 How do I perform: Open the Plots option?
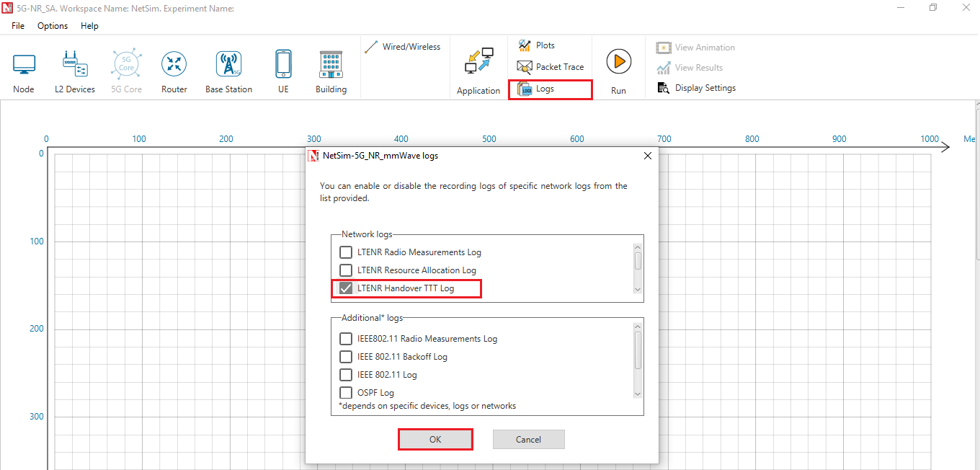(x=537, y=45)
